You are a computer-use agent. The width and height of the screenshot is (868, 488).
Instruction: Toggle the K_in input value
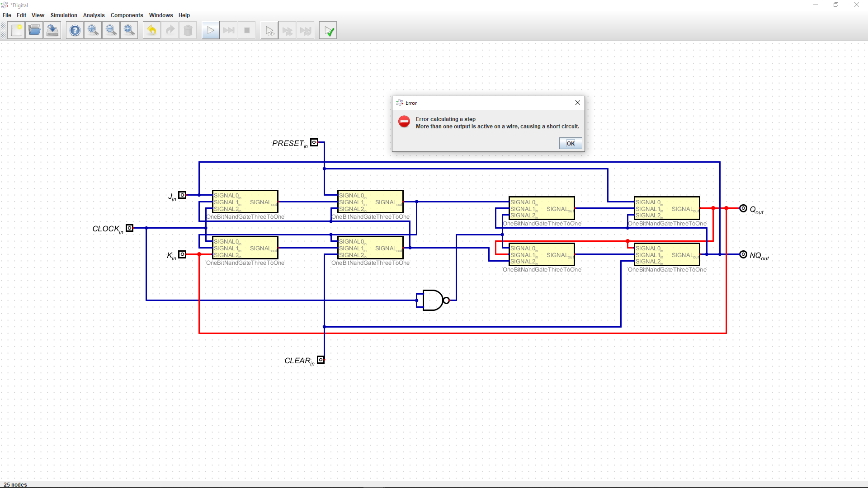coord(182,254)
